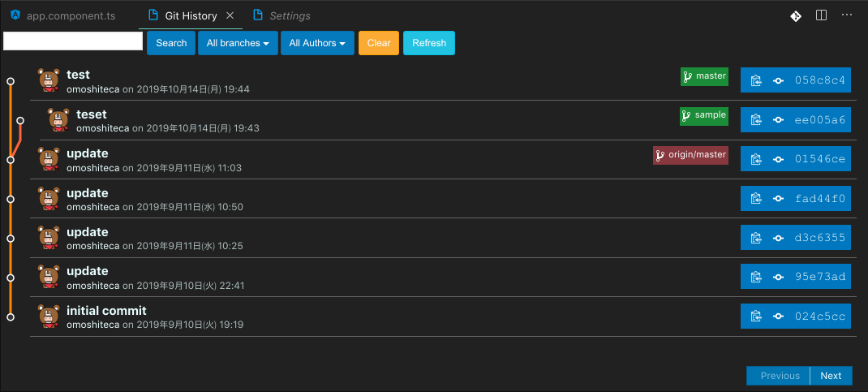Copy commit info icon for d3c6355

pos(756,238)
